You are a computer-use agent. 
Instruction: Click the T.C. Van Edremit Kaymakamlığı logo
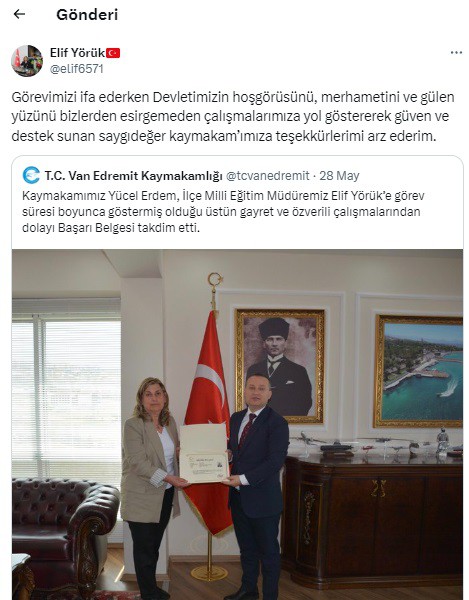click(x=31, y=176)
